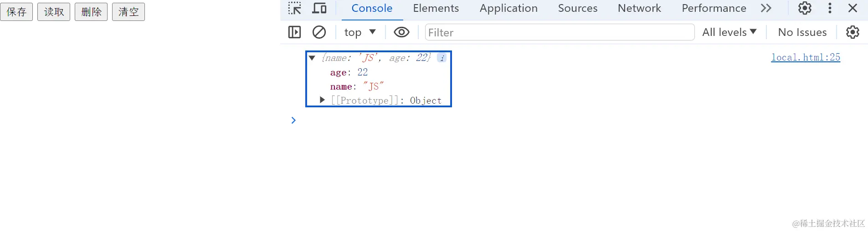The image size is (868, 231).
Task: Expand the [[Prototype]] Object entry
Action: pos(322,100)
